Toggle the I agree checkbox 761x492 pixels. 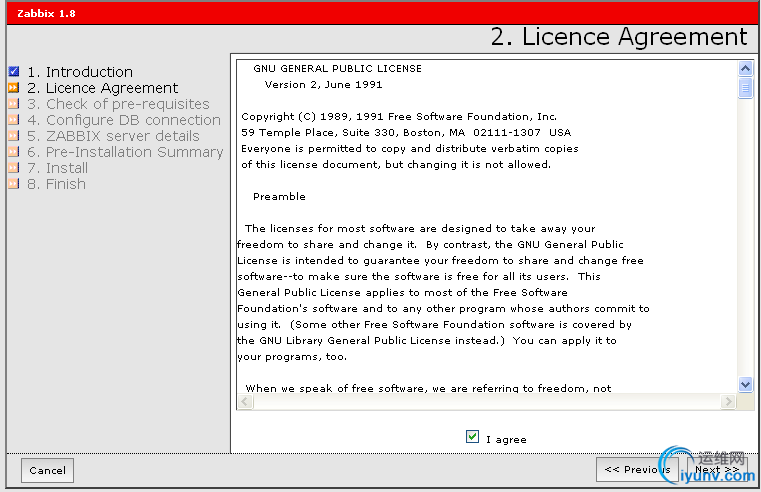(x=472, y=437)
